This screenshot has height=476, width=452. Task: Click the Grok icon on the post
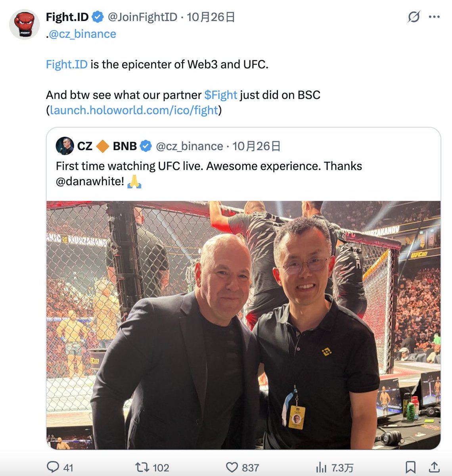click(414, 17)
